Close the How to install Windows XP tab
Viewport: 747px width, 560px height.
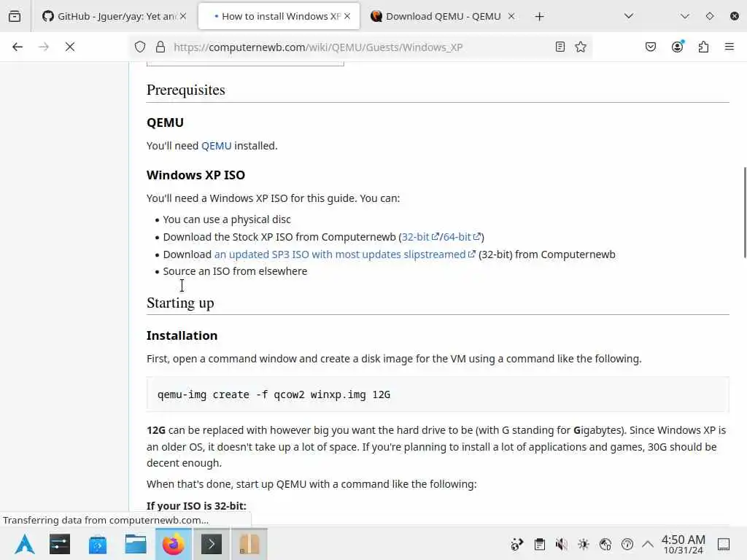pos(347,16)
